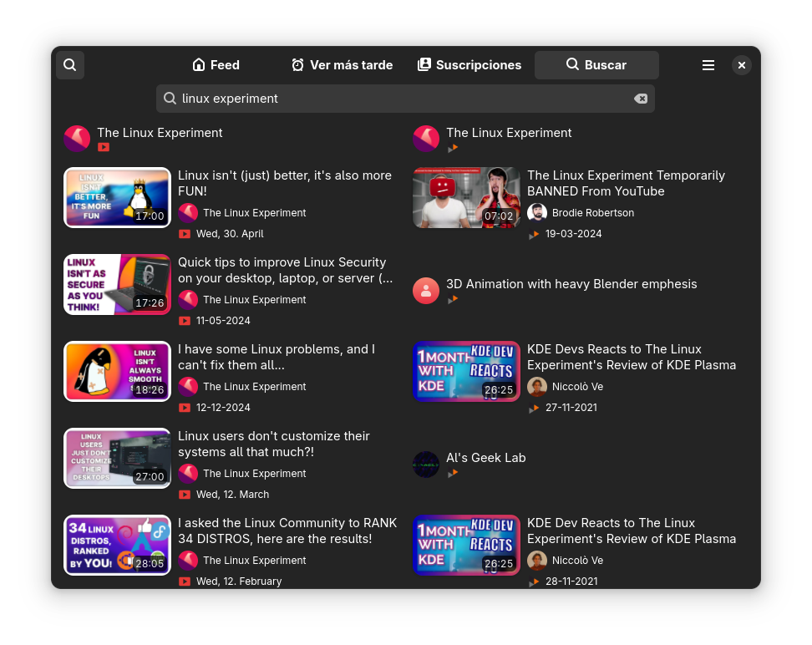This screenshot has height=645, width=812.
Task: Click the date 'Wed, 12. March'
Action: [232, 495]
